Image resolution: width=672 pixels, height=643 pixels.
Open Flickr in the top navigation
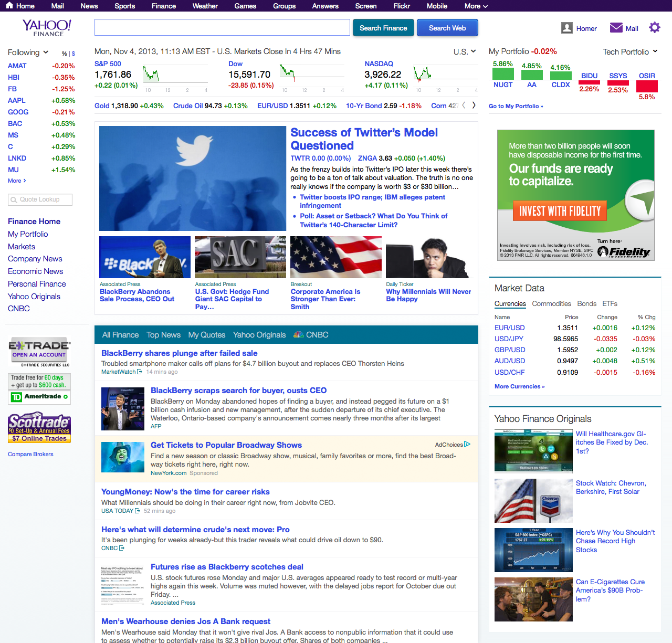coord(402,6)
